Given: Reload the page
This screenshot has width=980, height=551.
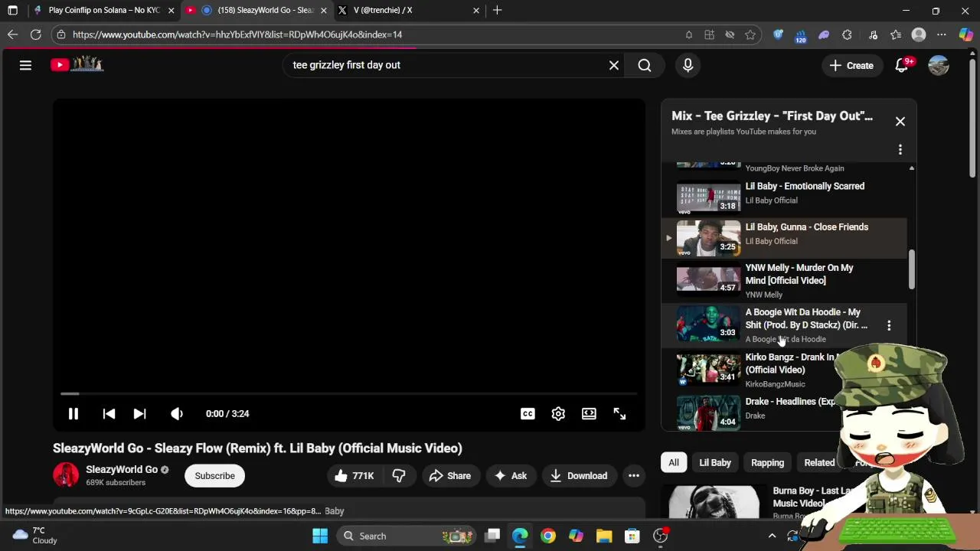Looking at the screenshot, I should tap(35, 34).
